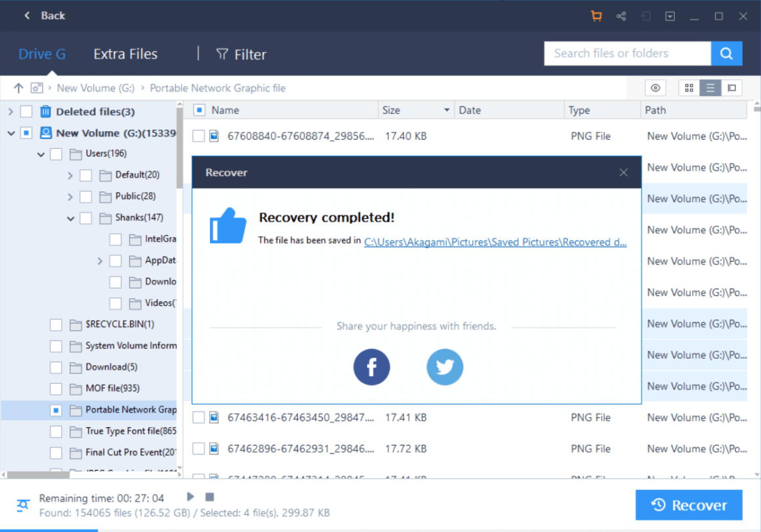Viewport: 761px width, 532px height.
Task: Collapse the Shanks(147) folder
Action: [x=70, y=218]
